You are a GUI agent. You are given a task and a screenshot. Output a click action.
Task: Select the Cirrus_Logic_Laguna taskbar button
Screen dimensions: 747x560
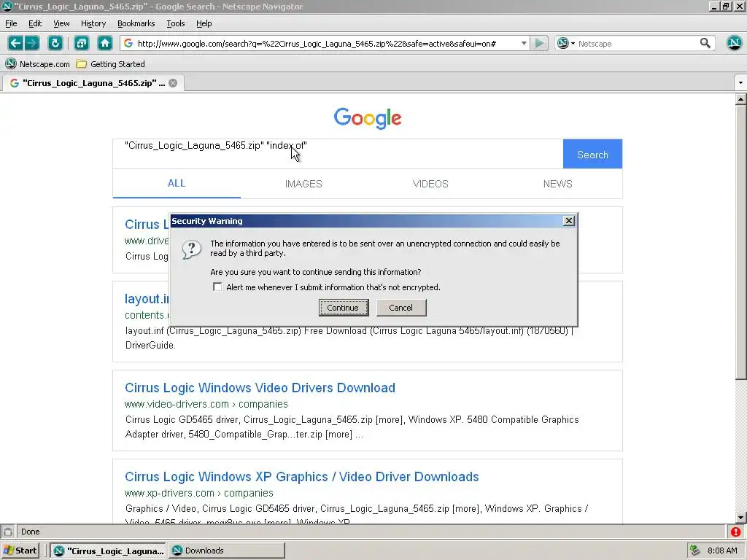pos(109,551)
